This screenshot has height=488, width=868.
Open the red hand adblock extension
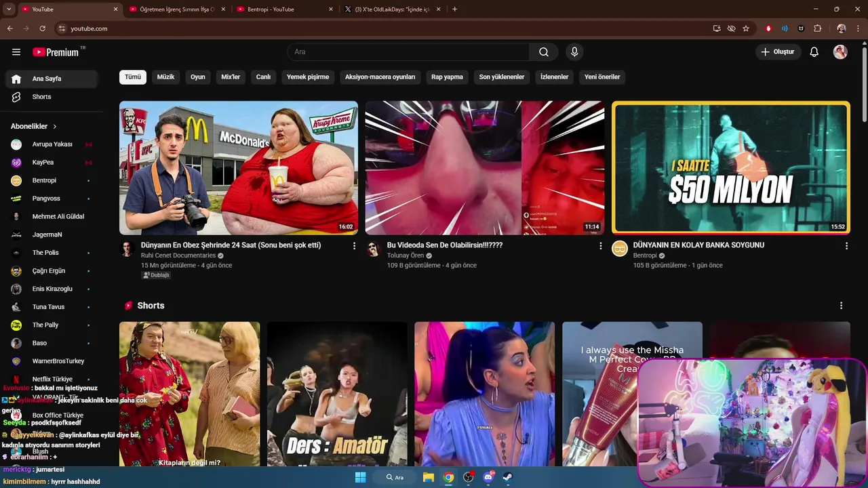click(x=768, y=28)
